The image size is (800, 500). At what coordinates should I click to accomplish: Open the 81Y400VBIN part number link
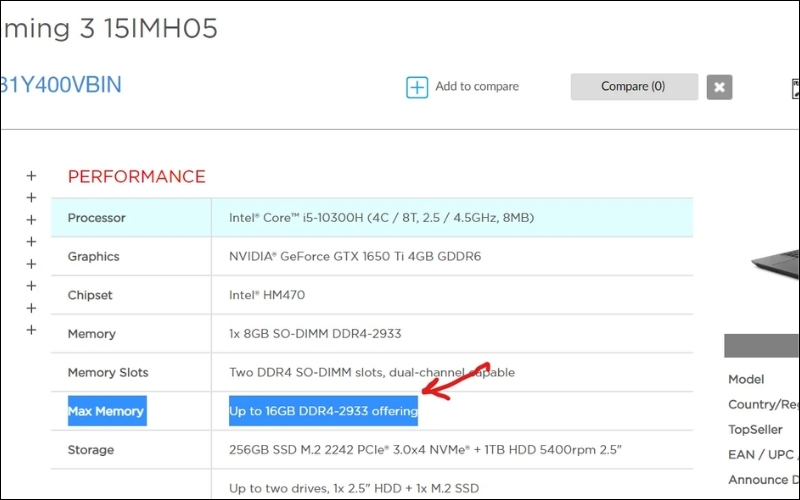[x=60, y=84]
